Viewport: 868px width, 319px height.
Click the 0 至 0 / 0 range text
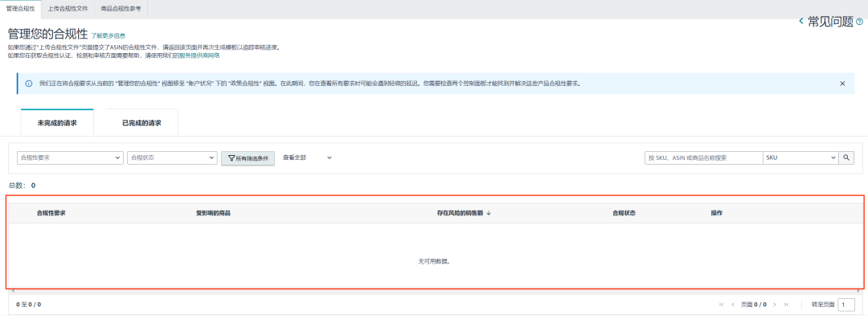point(29,305)
